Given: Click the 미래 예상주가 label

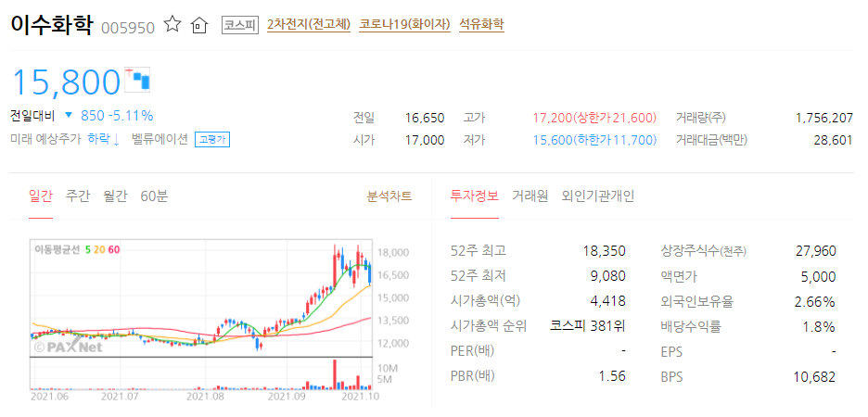Looking at the screenshot, I should (x=46, y=139).
